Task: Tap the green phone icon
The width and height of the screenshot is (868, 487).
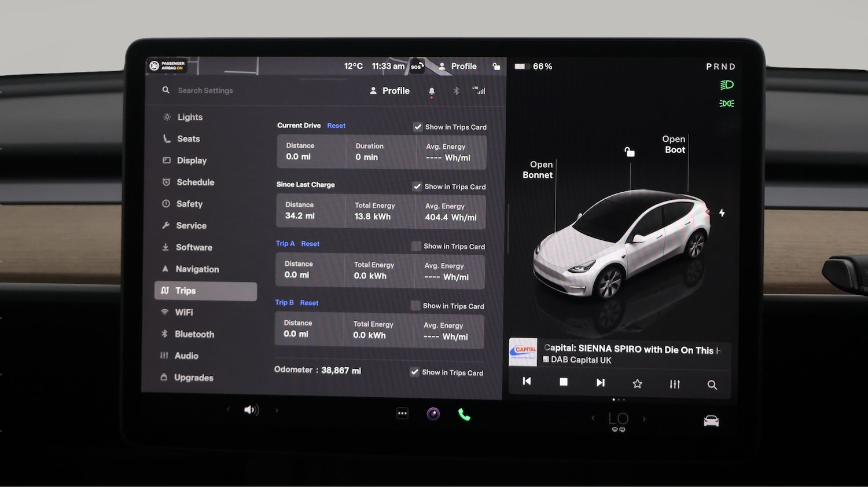Action: pos(464,413)
